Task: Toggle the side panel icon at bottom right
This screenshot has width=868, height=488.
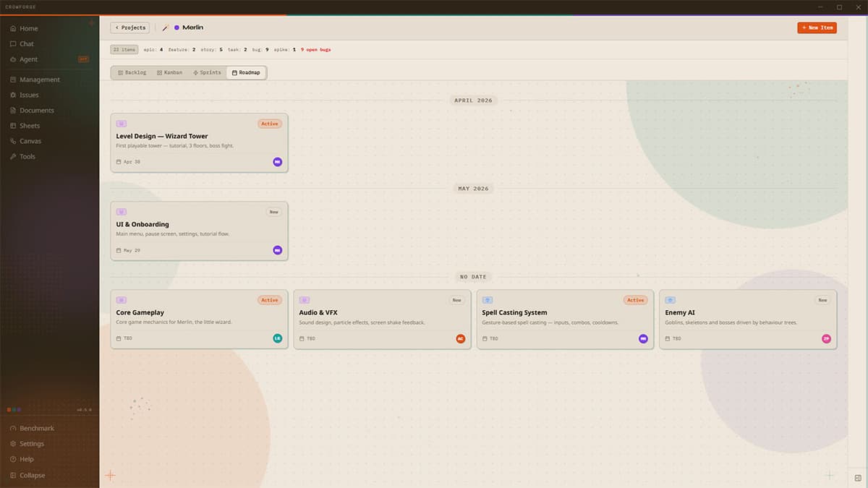Action: coord(858,478)
